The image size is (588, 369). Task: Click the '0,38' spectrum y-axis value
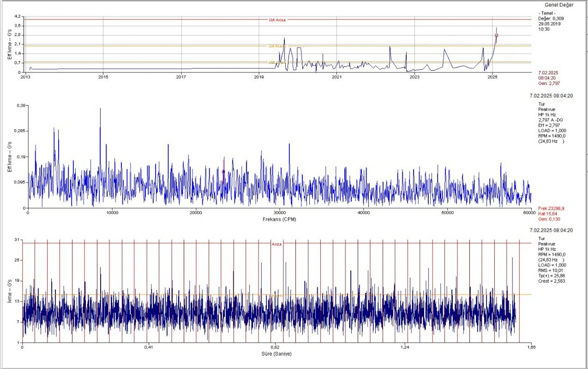[22, 105]
